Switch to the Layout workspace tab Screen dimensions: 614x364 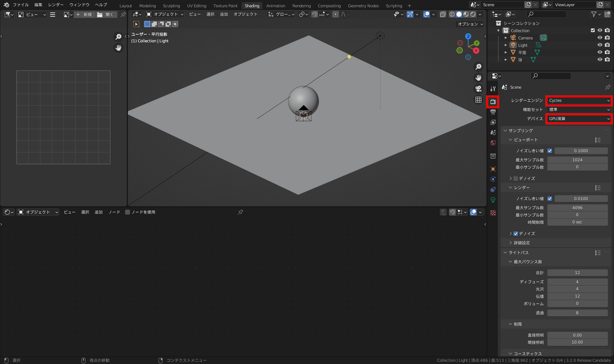[x=126, y=6]
